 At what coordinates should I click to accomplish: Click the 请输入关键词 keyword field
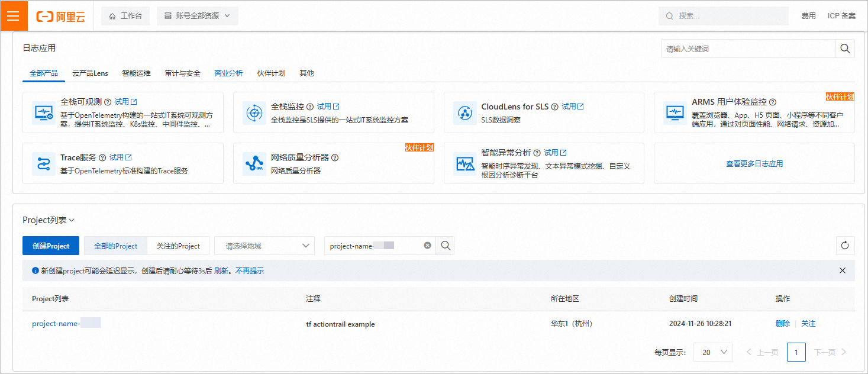point(748,49)
